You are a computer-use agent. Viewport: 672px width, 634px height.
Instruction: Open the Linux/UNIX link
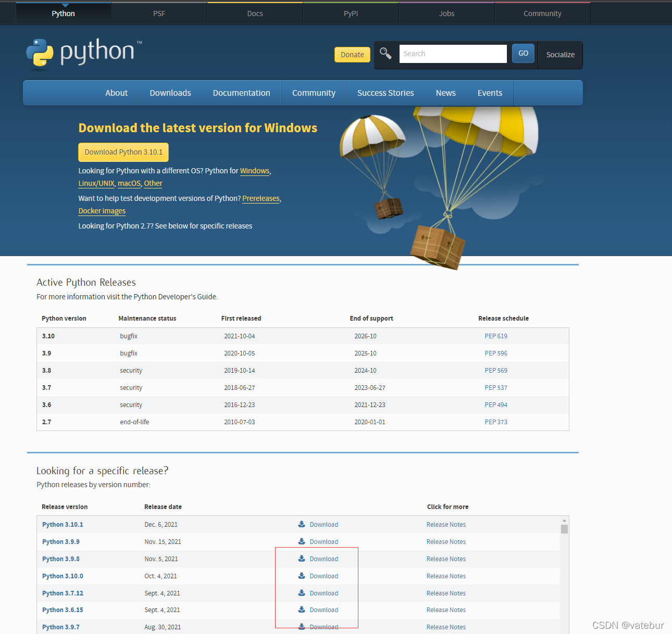(96, 184)
